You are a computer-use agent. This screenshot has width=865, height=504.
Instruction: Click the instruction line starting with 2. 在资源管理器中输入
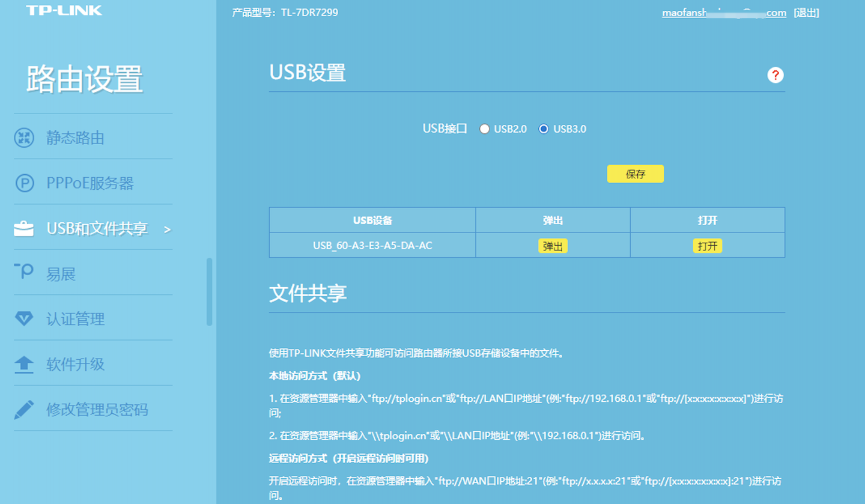click(x=457, y=436)
